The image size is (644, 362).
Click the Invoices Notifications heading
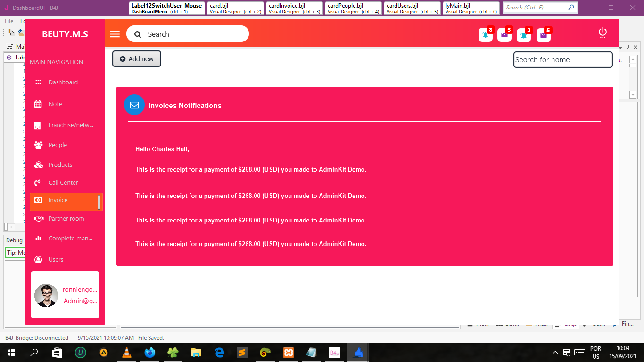185,106
